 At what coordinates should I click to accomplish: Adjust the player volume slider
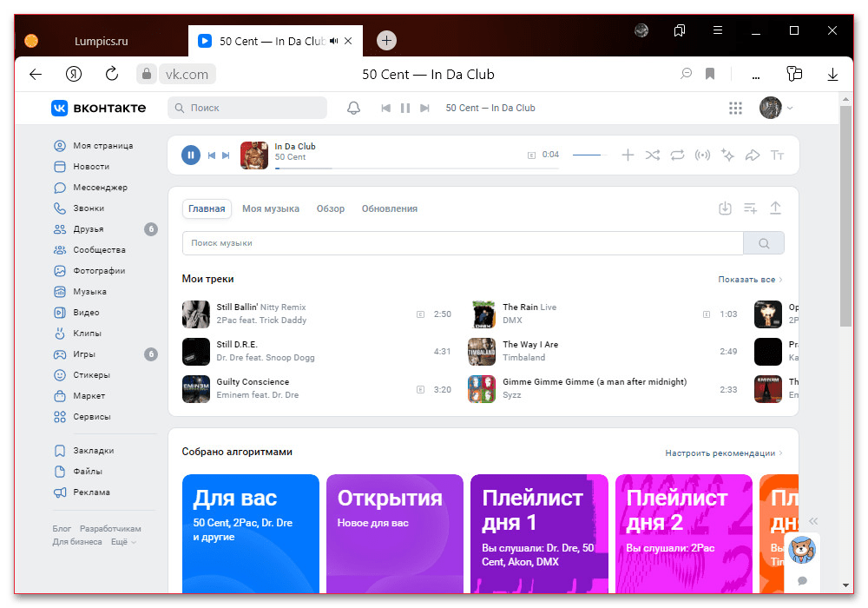pos(589,155)
